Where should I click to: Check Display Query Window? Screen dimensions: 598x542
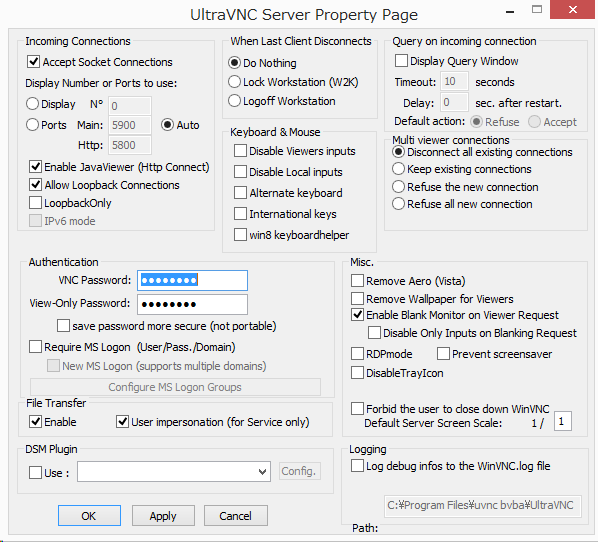pyautogui.click(x=401, y=61)
